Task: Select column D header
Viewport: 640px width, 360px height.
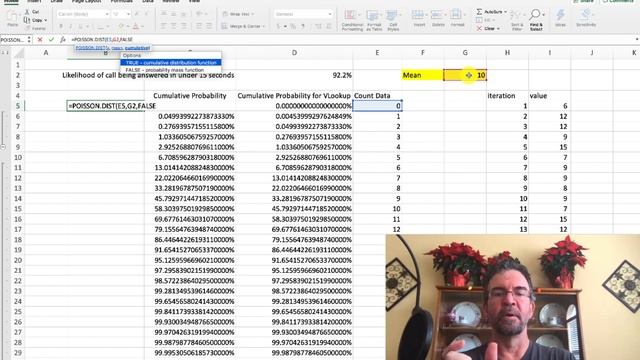Action: [x=294, y=53]
